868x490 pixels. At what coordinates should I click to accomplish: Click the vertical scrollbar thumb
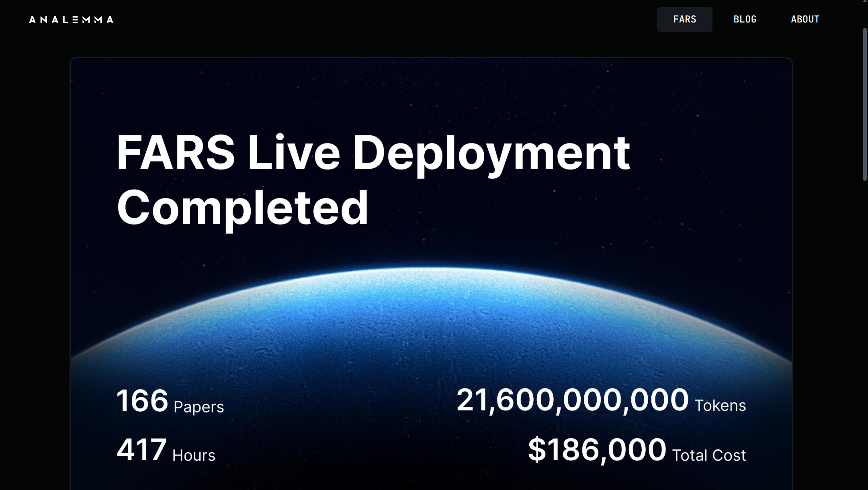click(865, 104)
